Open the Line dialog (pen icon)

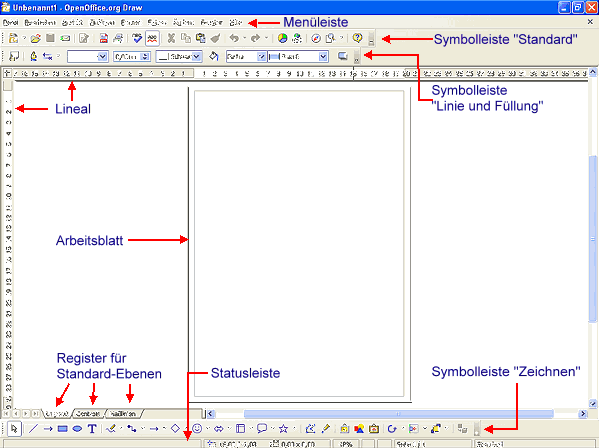tap(34, 57)
